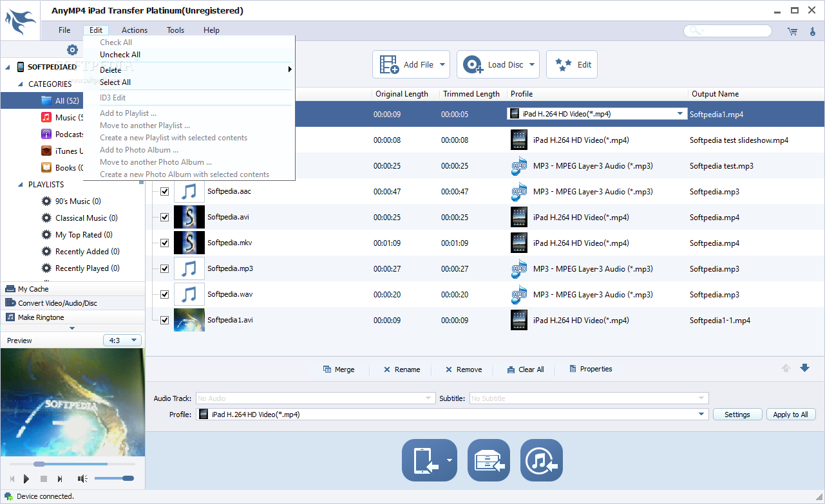Image resolution: width=825 pixels, height=504 pixels.
Task: Open the gear settings icon above the device tree
Action: pyautogui.click(x=72, y=50)
